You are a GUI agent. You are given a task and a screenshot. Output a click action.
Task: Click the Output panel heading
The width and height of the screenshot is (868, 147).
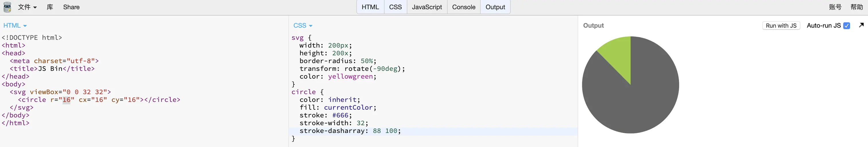pyautogui.click(x=593, y=26)
